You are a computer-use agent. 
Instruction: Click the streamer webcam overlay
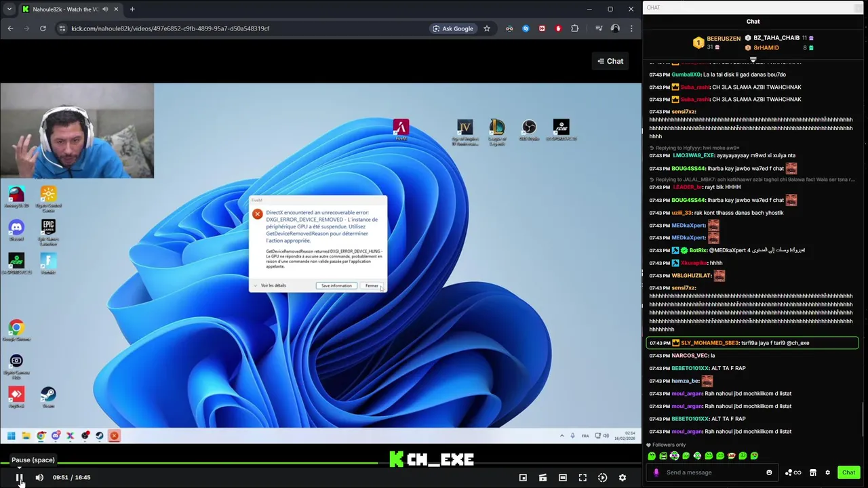tap(77, 131)
